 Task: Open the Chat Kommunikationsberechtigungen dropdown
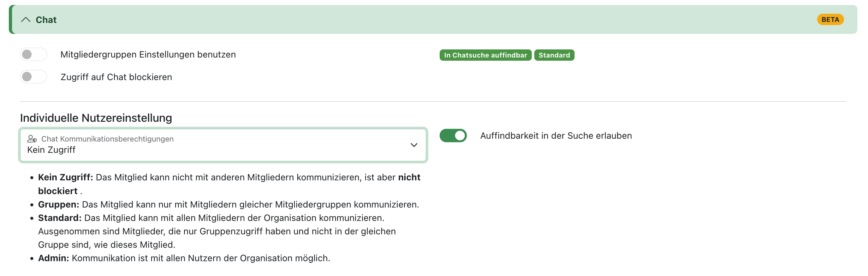point(222,145)
